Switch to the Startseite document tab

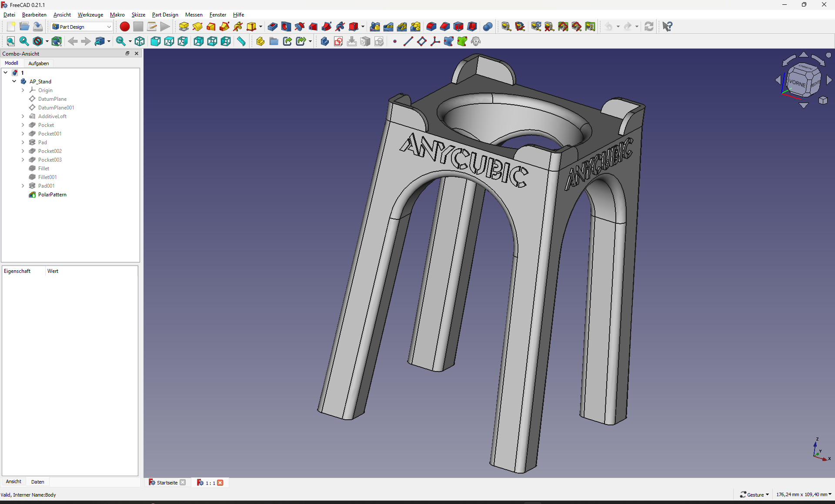click(x=167, y=482)
